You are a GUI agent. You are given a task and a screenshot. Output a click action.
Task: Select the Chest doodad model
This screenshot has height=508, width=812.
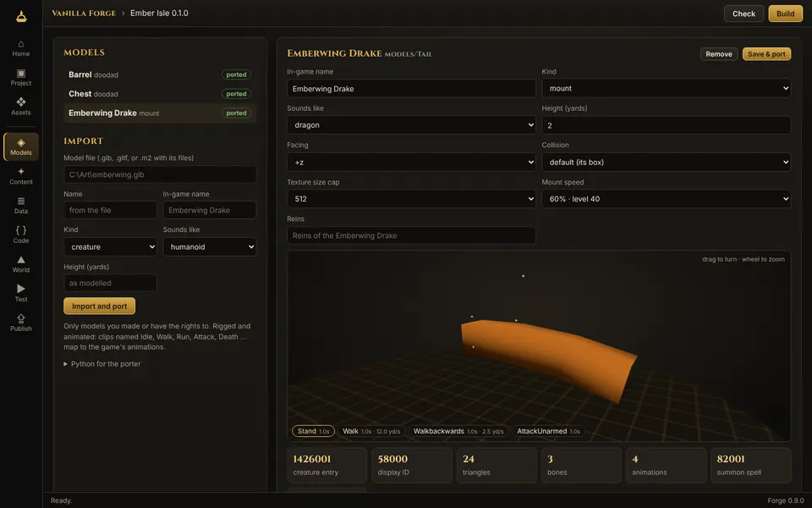tap(160, 94)
